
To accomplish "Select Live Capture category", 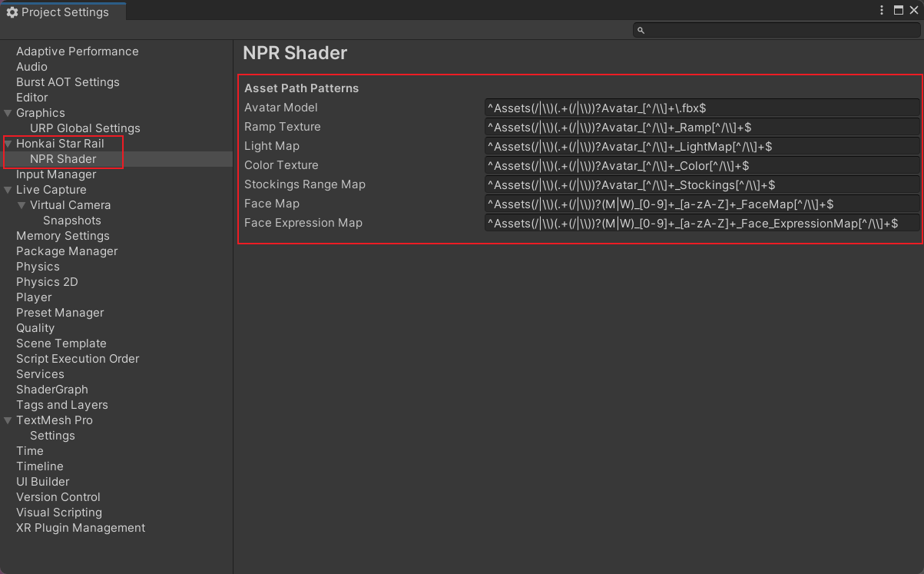I will [51, 190].
